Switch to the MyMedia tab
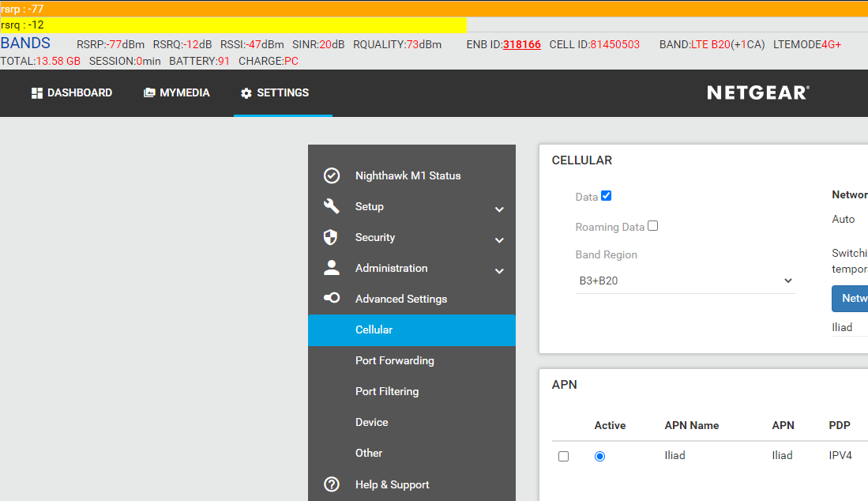This screenshot has width=868, height=501. click(x=177, y=93)
